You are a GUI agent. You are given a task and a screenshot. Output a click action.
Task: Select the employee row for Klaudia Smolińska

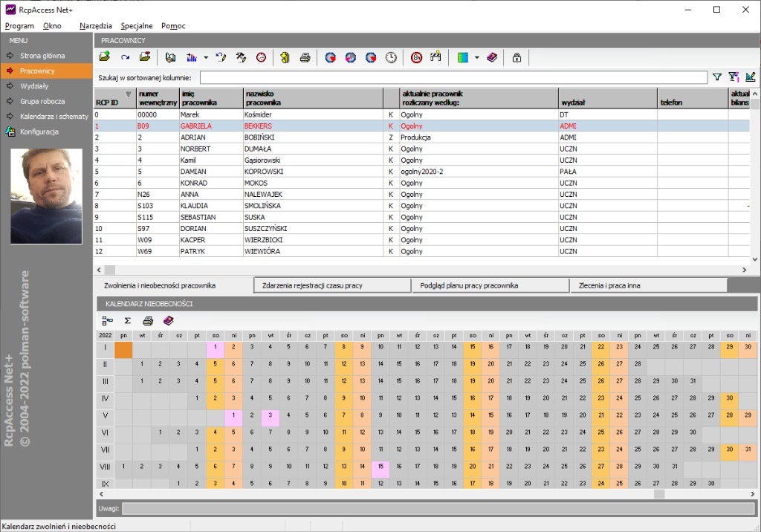click(297, 206)
